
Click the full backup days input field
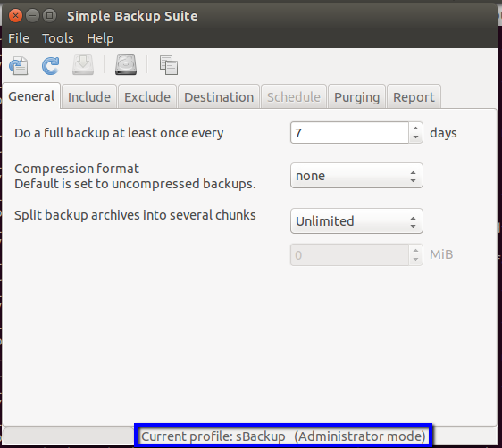tap(349, 133)
